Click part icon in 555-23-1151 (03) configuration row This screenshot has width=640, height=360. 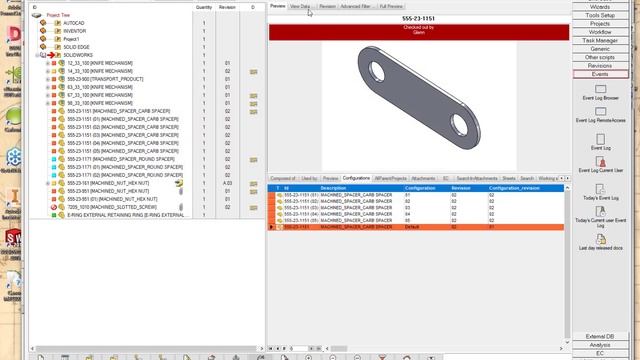pos(280,208)
